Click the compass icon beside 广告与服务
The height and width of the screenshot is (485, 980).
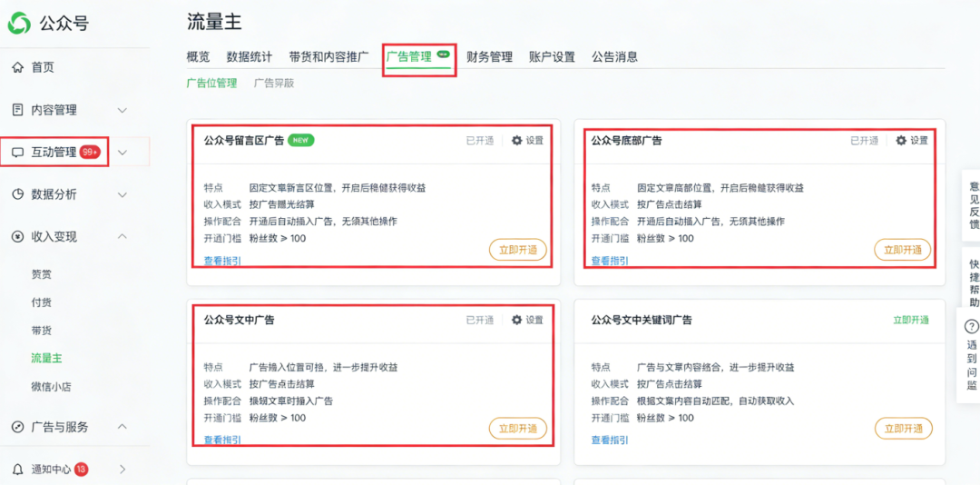click(18, 428)
